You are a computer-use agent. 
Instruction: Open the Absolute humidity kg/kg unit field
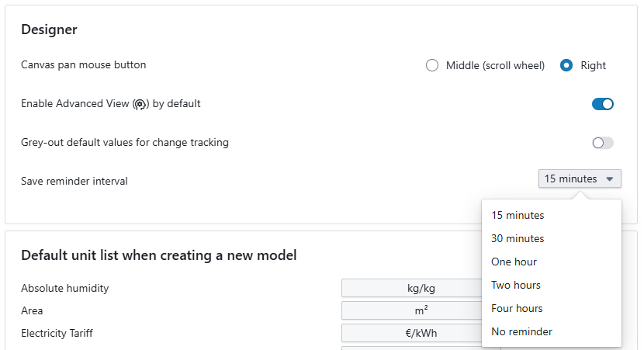click(412, 288)
